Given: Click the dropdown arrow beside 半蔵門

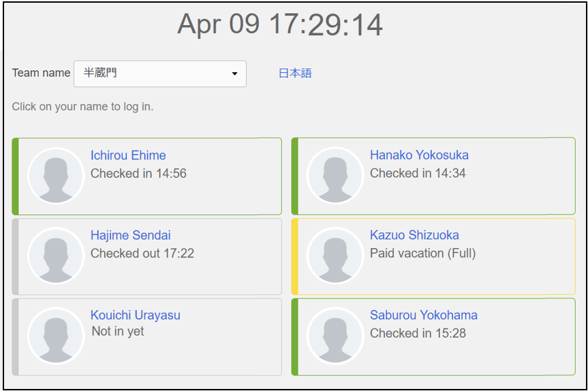Looking at the screenshot, I should tap(234, 74).
